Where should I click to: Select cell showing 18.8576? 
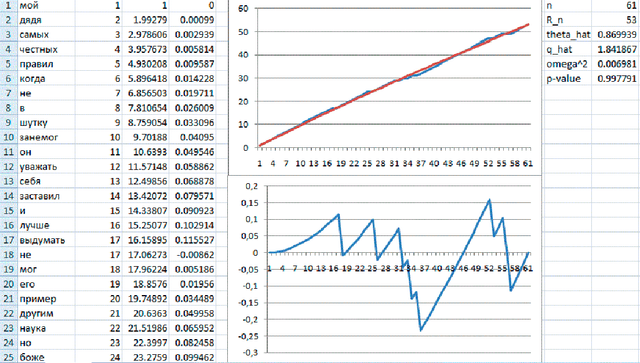[145, 284]
